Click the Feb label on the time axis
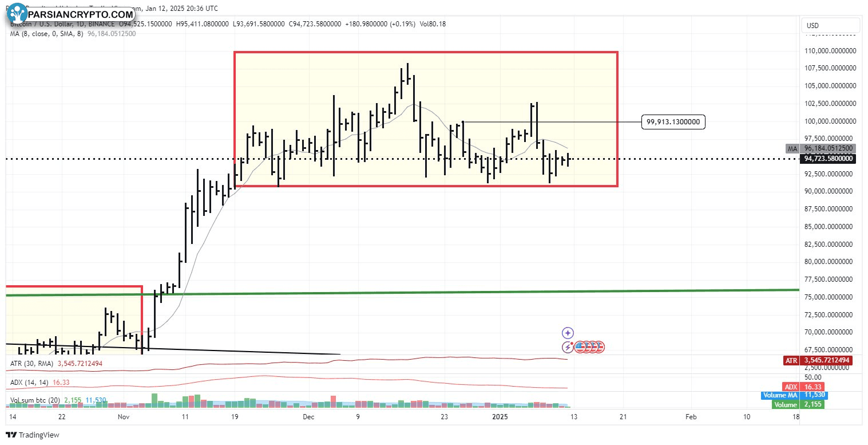The height and width of the screenshot is (445, 868). [x=691, y=417]
